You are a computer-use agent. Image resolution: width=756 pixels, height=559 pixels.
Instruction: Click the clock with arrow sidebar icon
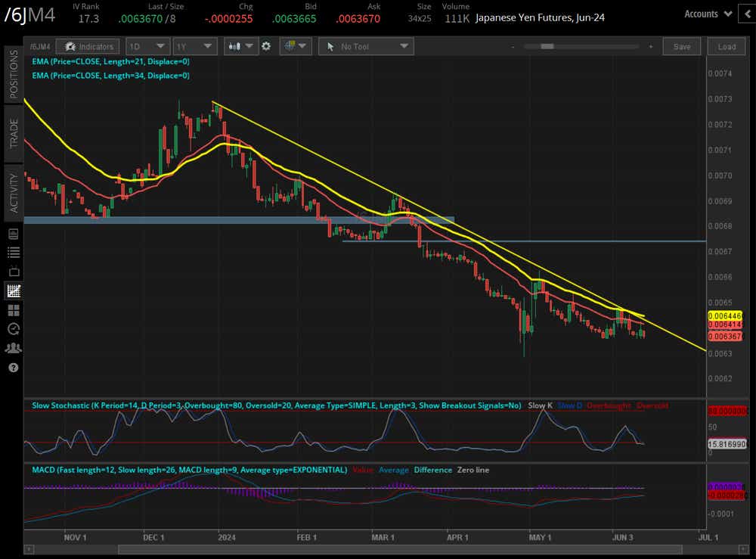click(13, 329)
